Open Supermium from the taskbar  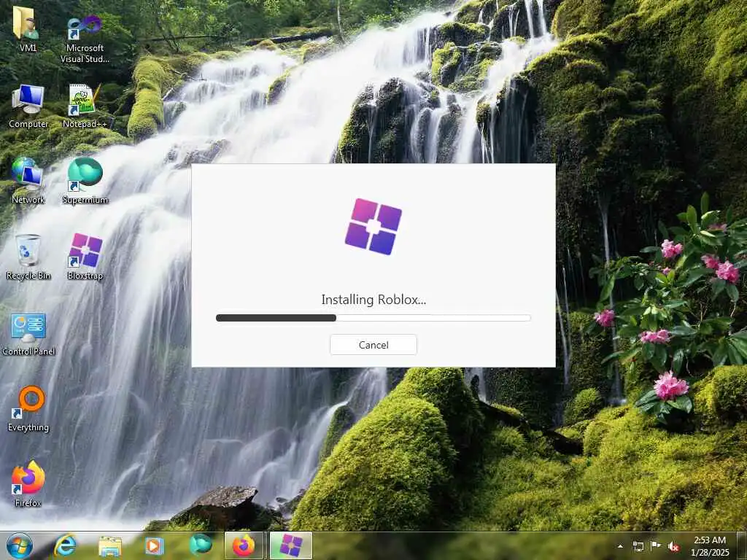[x=201, y=545]
